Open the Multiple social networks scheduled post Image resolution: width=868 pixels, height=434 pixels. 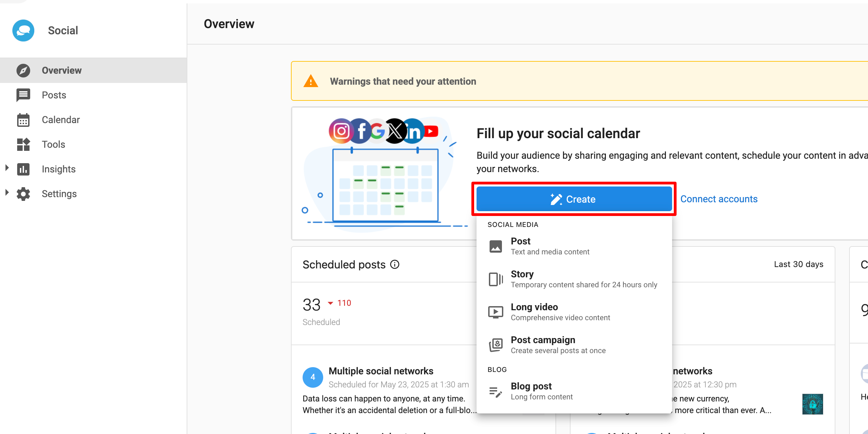(x=381, y=371)
